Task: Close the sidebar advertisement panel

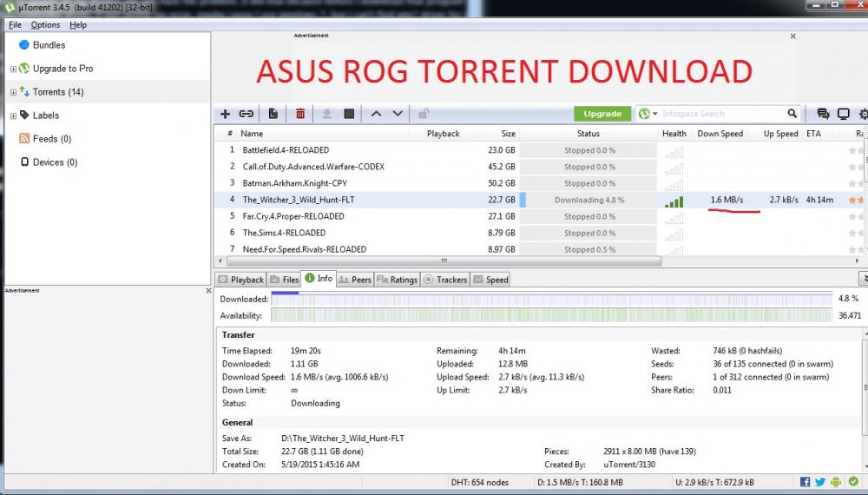Action: pyautogui.click(x=208, y=290)
